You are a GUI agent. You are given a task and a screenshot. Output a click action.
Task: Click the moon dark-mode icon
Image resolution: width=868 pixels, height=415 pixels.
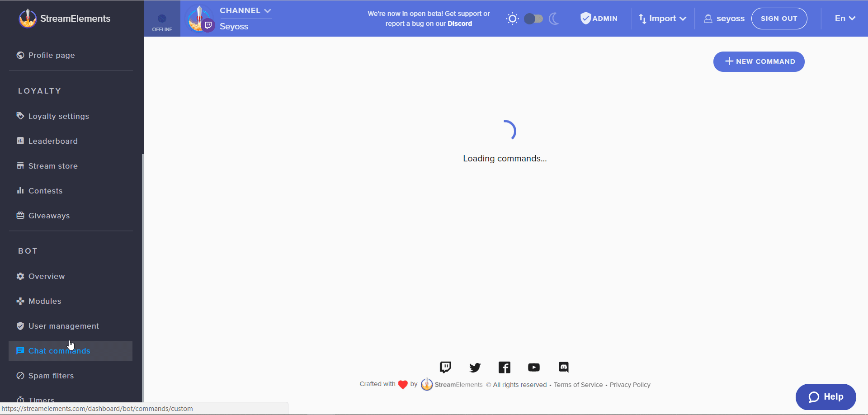tap(554, 19)
